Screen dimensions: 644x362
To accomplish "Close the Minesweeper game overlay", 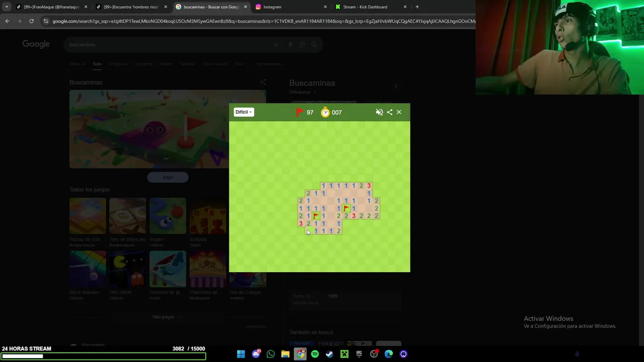I will pyautogui.click(x=399, y=112).
